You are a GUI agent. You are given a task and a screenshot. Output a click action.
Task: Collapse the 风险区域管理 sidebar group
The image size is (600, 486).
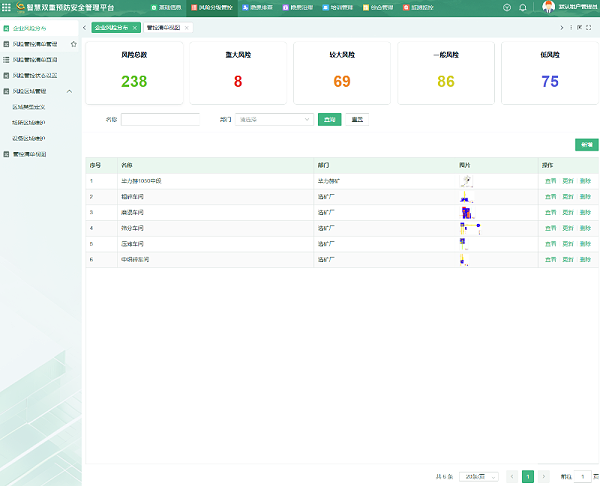tap(69, 91)
